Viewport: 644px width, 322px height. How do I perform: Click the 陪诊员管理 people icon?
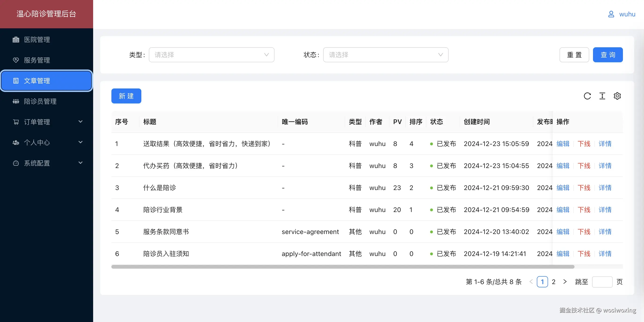coord(15,101)
